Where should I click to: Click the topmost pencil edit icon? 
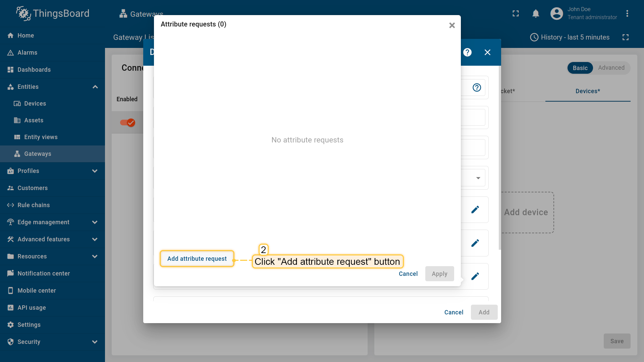475,209
